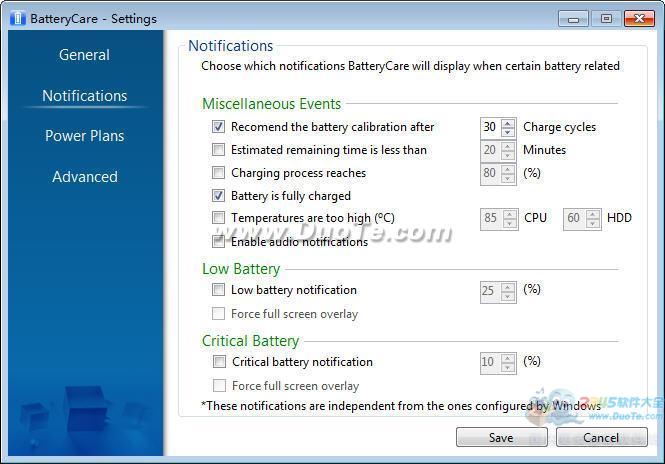665x464 pixels.
Task: Click the HDD label
Action: pos(619,218)
